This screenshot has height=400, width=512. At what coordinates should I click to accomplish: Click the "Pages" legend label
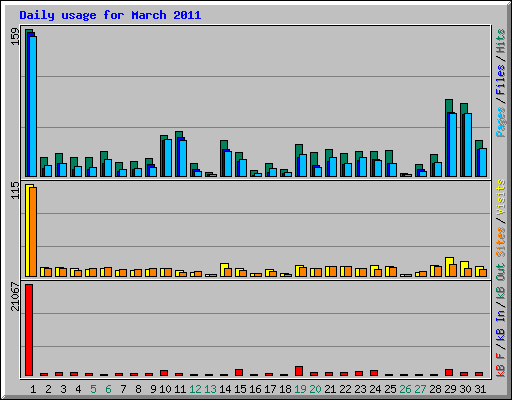click(x=500, y=122)
